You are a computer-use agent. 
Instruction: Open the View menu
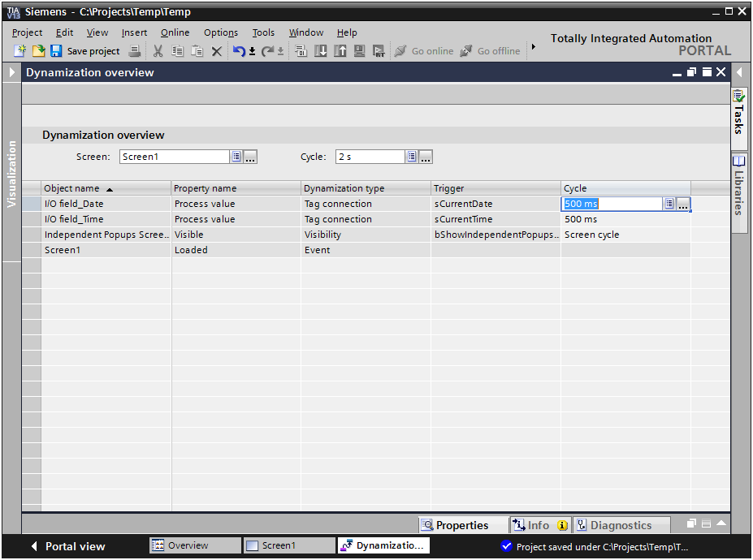97,32
